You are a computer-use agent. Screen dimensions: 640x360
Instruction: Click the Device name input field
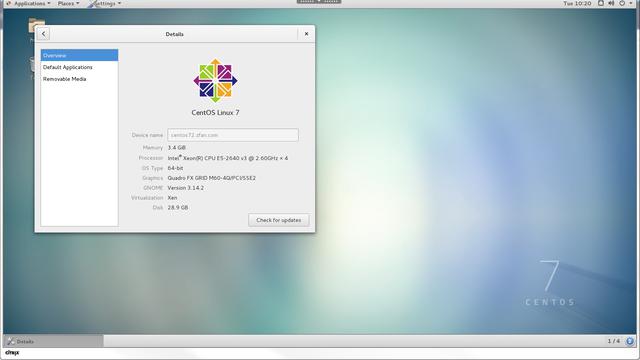233,135
